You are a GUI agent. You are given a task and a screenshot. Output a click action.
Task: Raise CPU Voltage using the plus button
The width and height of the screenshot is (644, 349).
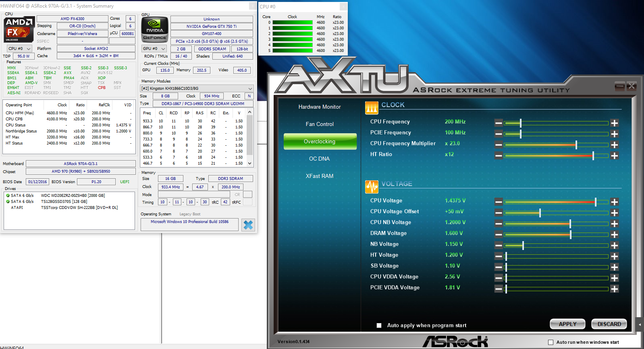(x=615, y=202)
